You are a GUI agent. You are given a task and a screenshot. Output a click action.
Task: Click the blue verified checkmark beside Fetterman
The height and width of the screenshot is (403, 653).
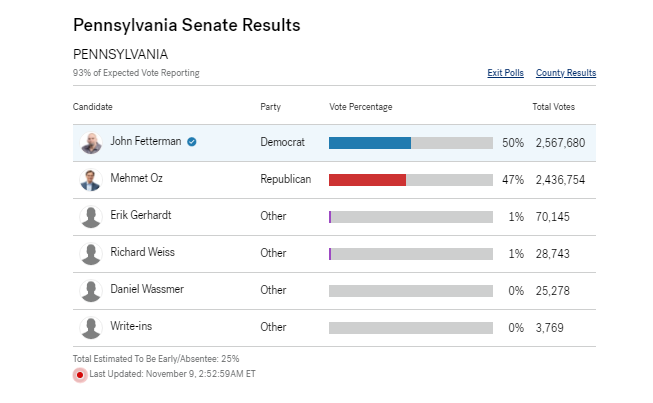[192, 142]
